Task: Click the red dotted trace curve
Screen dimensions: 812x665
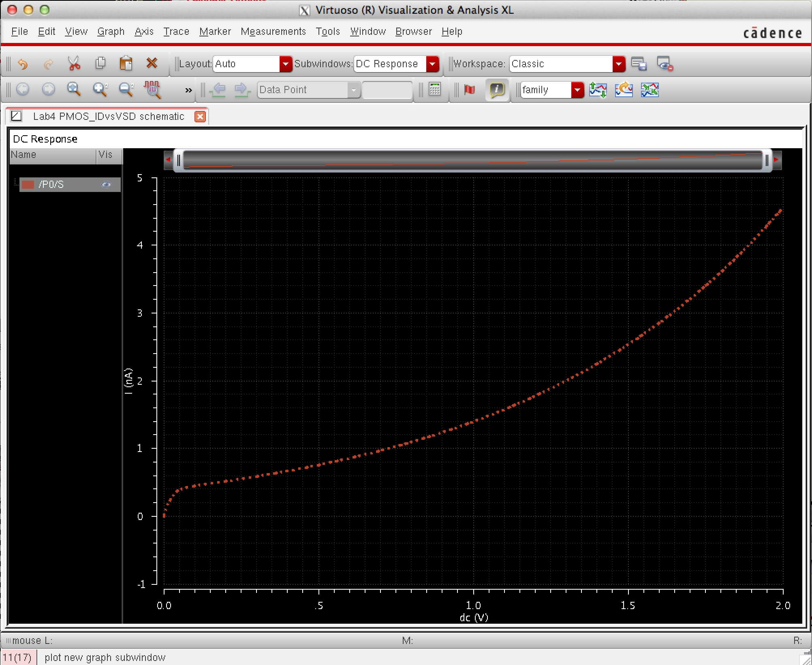Action: 474,423
